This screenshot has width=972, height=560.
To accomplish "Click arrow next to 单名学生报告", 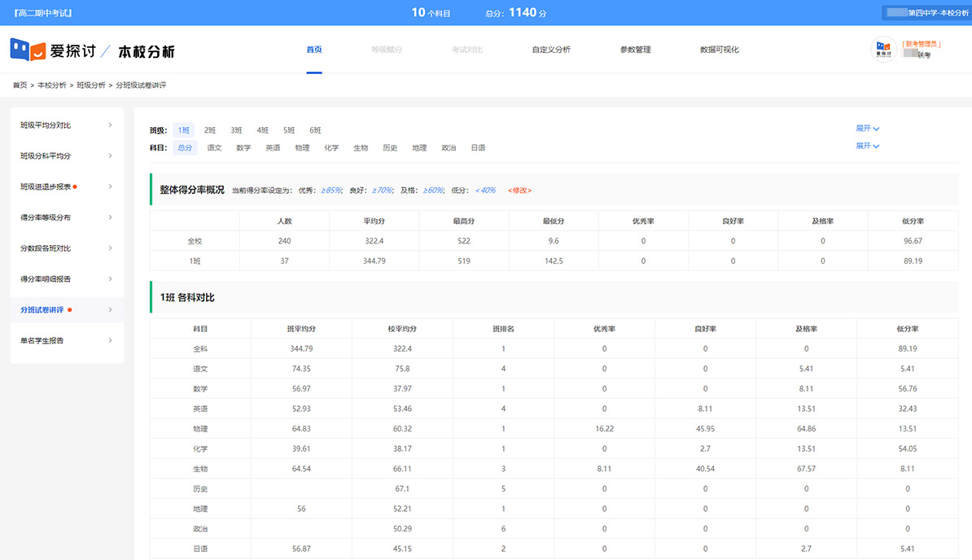I will [x=110, y=340].
